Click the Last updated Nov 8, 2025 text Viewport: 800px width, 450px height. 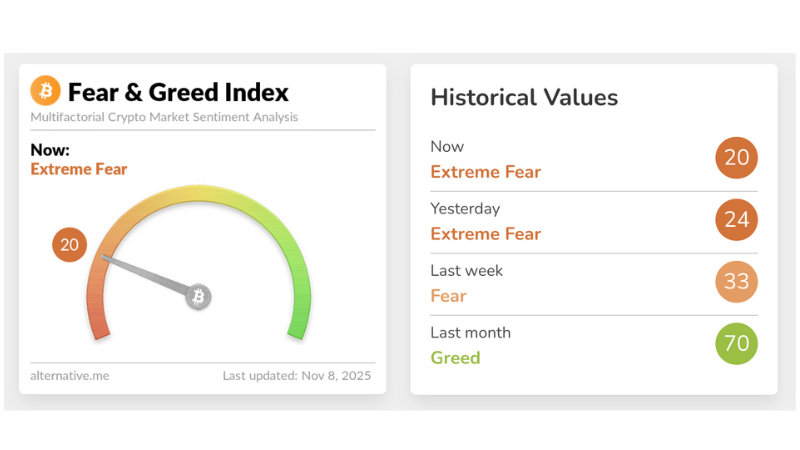296,376
